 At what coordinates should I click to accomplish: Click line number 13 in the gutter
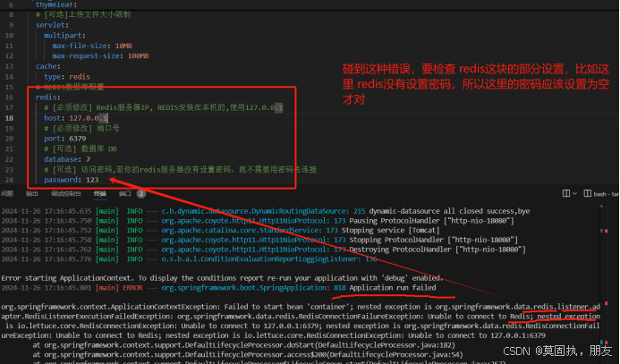(x=9, y=66)
